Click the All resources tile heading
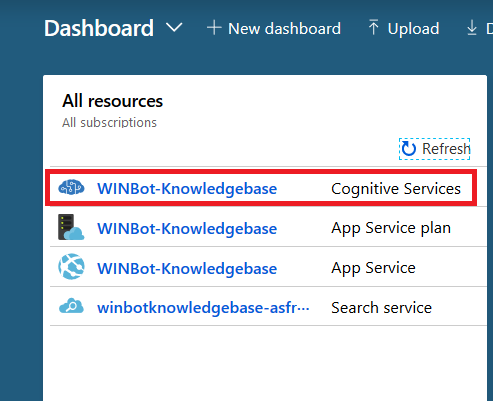This screenshot has height=401, width=493. [112, 101]
